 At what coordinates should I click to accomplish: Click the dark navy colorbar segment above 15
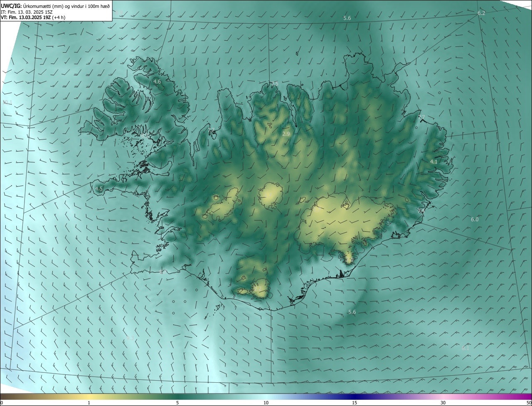tap(355, 396)
